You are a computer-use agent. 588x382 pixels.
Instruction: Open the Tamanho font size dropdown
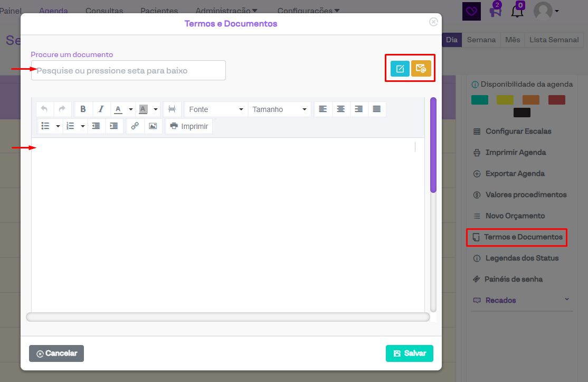tap(280, 109)
